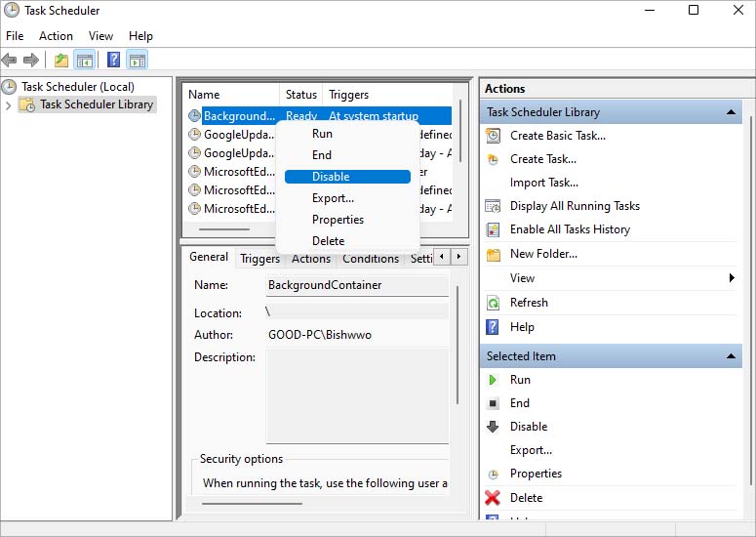This screenshot has width=756, height=537.
Task: Collapse the Selected Item section
Action: tap(733, 357)
